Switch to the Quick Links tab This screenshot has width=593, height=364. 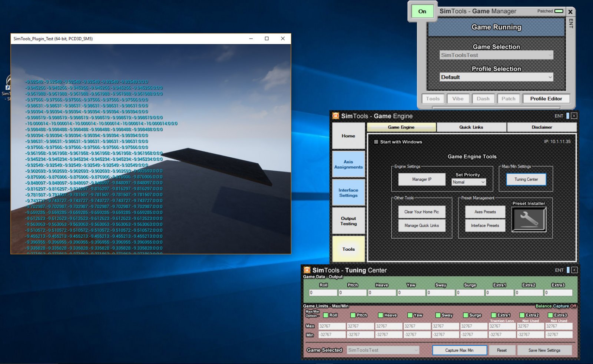click(x=471, y=127)
